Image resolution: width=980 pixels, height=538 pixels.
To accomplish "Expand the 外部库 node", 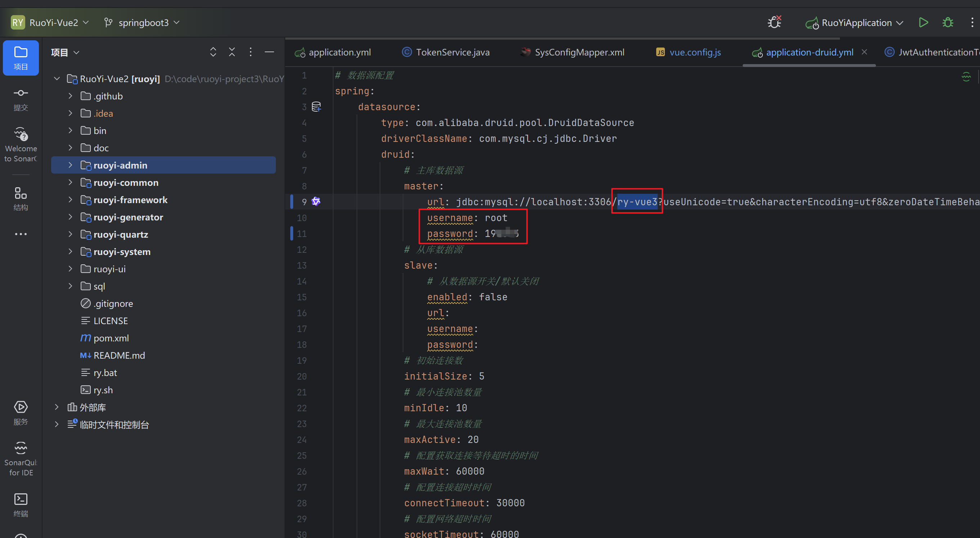I will (57, 407).
